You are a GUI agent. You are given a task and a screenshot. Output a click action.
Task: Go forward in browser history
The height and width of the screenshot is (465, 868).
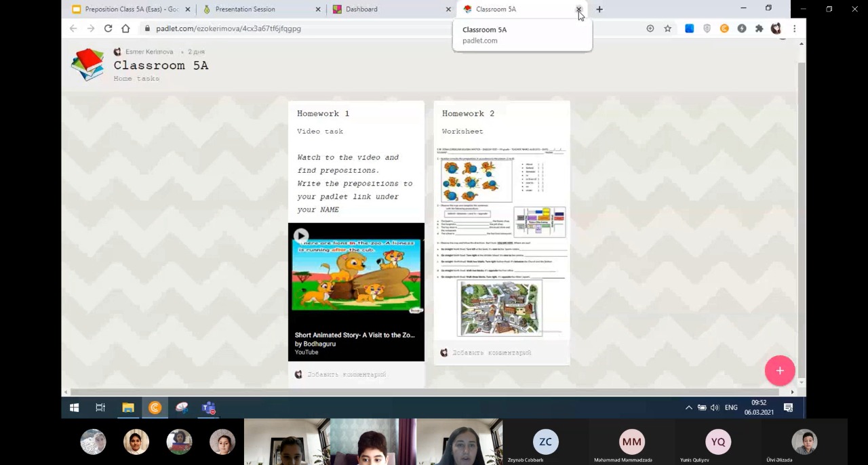91,28
